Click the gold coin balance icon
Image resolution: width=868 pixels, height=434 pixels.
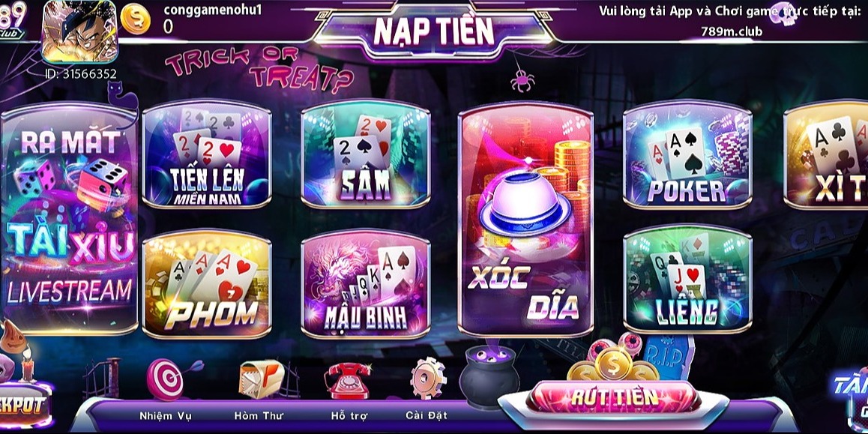click(135, 19)
